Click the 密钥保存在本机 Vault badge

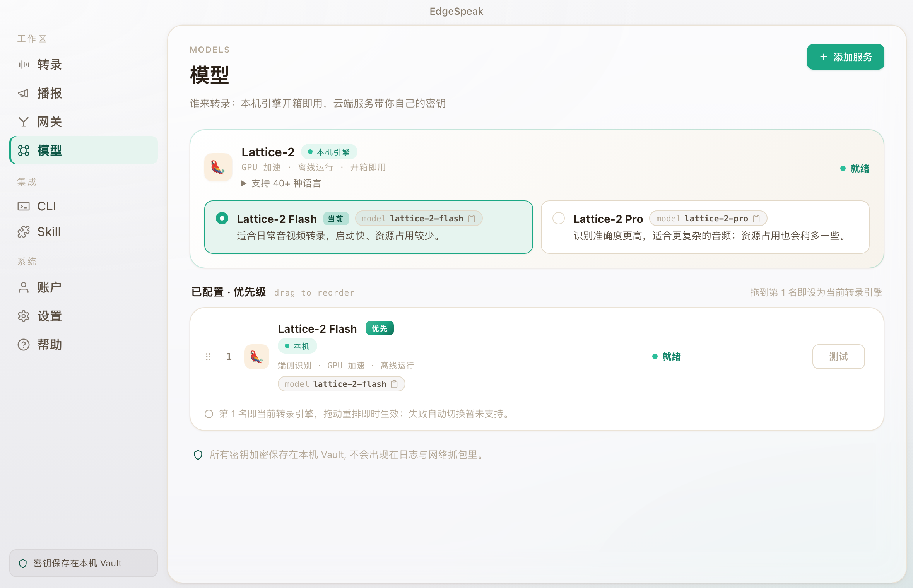click(x=84, y=563)
